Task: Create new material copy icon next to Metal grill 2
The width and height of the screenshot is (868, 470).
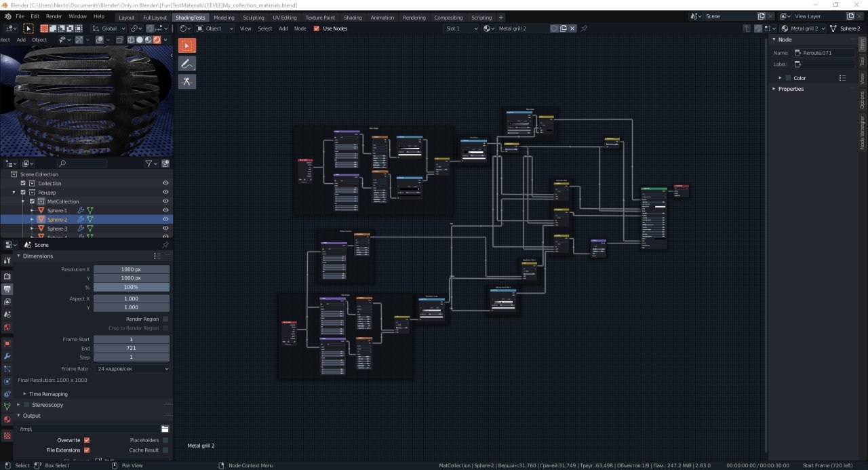Action: 564,28
